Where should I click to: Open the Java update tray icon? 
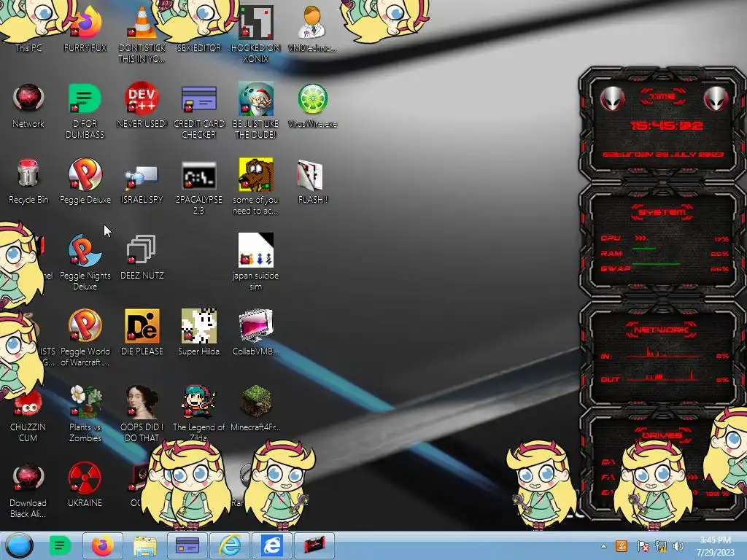click(x=622, y=546)
